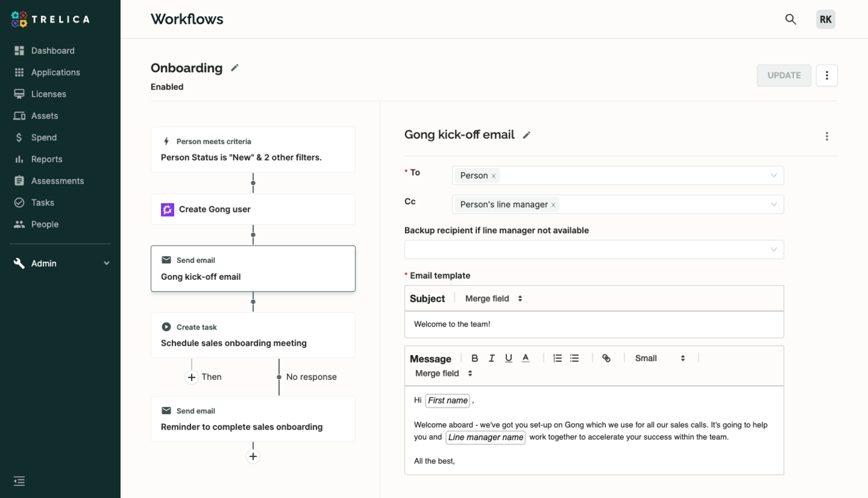Remove Person's line manager from Cc
This screenshot has height=498, width=868.
click(553, 205)
